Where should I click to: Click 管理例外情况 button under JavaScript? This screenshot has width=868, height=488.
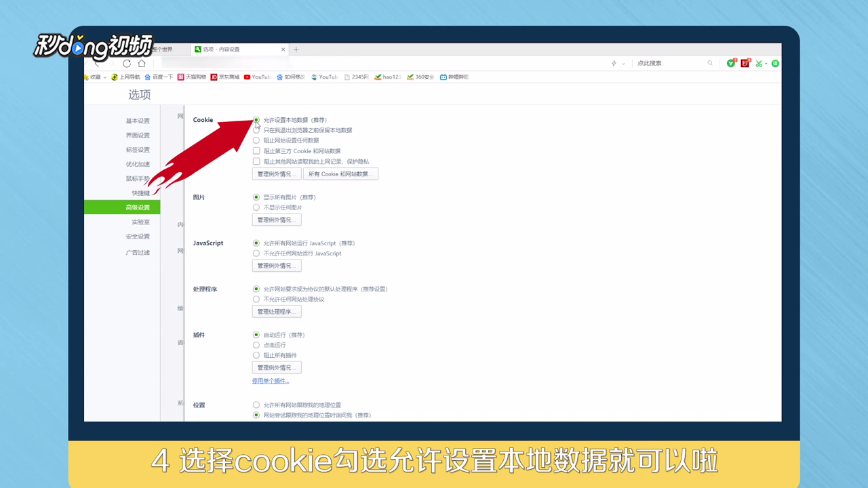tap(277, 266)
